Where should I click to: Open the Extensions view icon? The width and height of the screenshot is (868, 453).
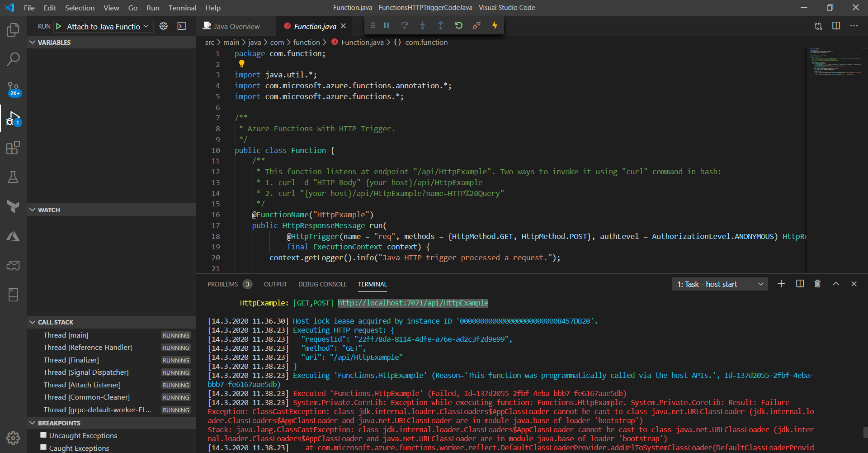pyautogui.click(x=13, y=148)
